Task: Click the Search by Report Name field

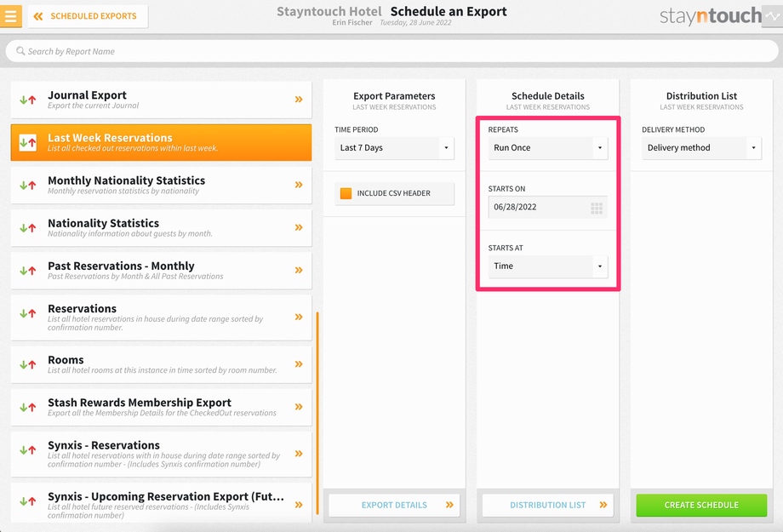Action: [391, 51]
